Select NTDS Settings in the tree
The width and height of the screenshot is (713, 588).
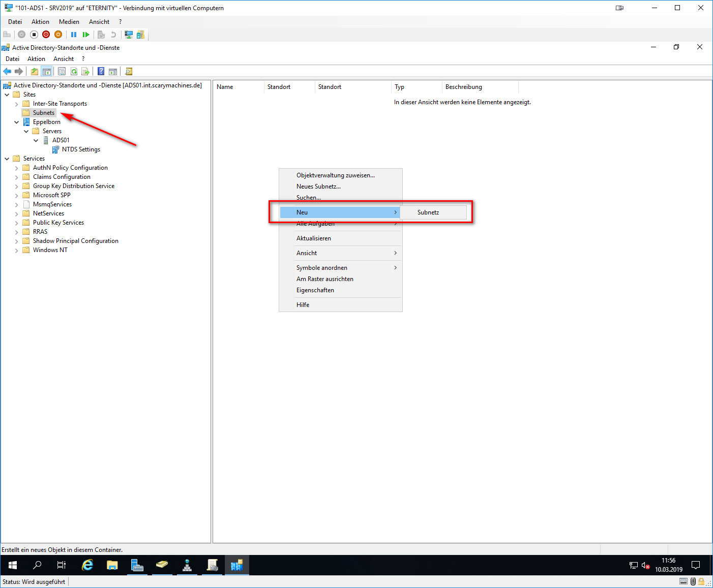[81, 149]
